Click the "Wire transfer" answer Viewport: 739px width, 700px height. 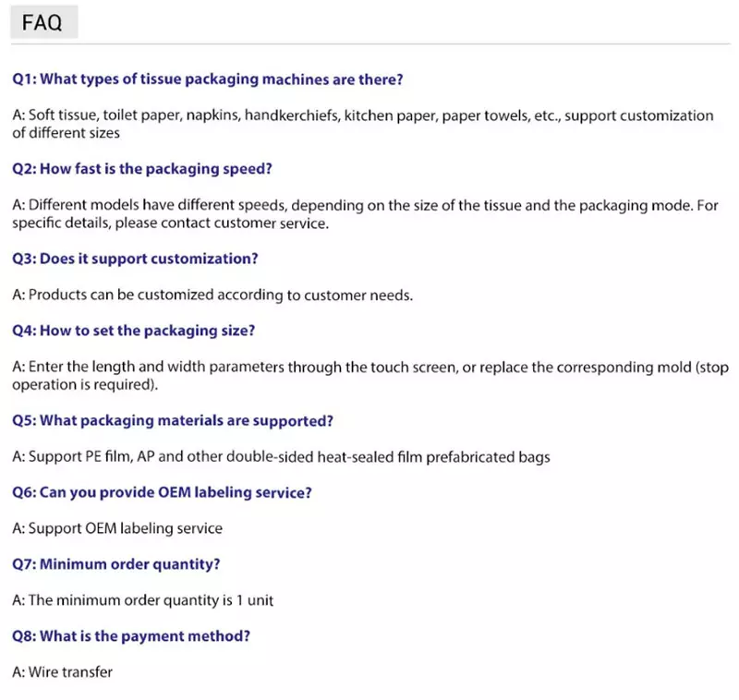[62, 671]
